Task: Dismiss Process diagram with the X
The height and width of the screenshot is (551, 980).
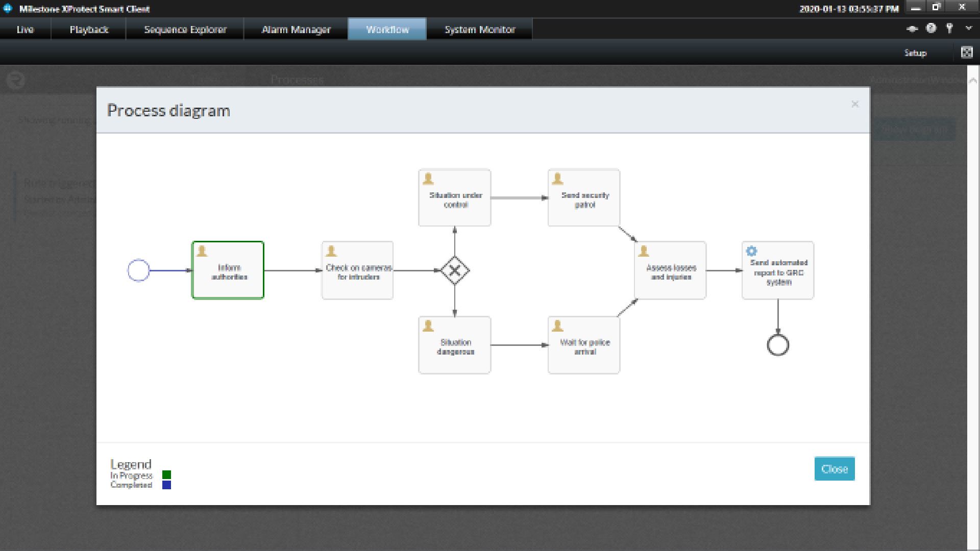Action: [x=855, y=104]
